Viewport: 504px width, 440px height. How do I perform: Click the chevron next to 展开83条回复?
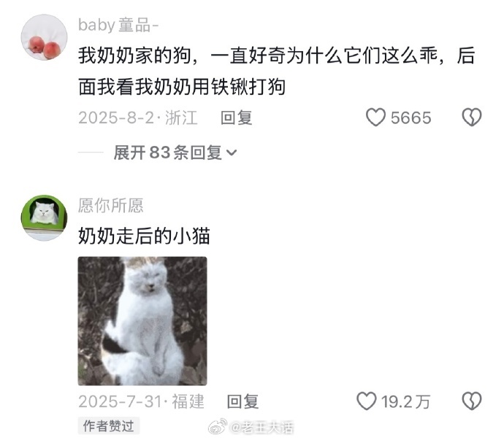232,153
